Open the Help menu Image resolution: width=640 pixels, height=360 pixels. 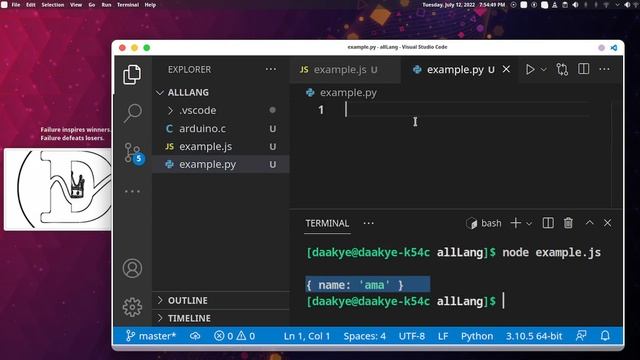150,5
